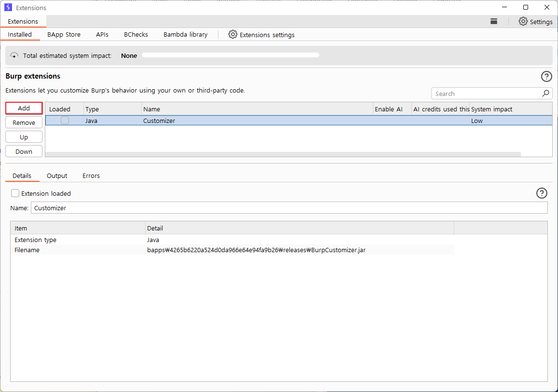
Task: Click the AI credits used column header
Action: pyautogui.click(x=440, y=109)
